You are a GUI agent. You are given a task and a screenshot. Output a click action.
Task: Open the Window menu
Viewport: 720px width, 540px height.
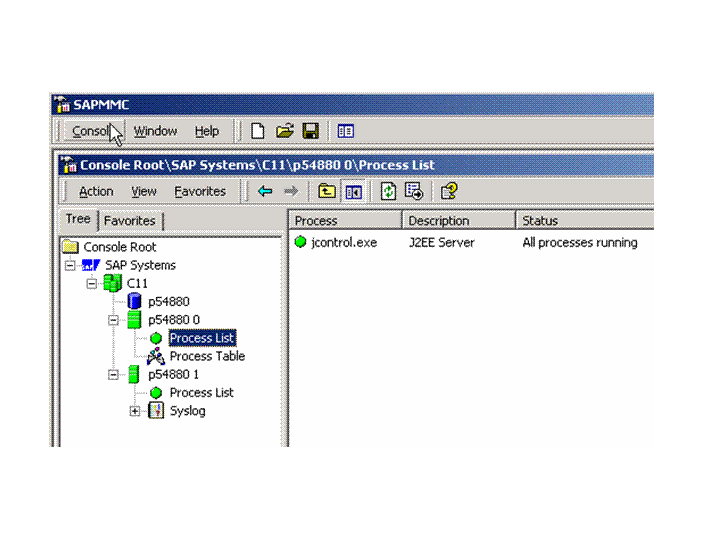(x=155, y=131)
